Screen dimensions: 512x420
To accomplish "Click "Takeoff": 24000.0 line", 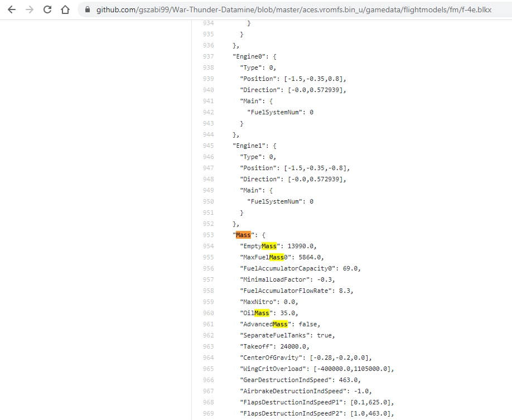I will point(274,346).
